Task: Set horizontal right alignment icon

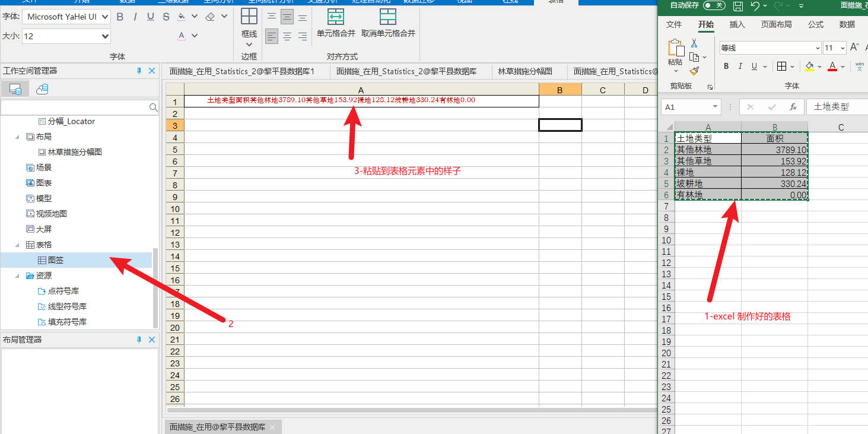Action: pyautogui.click(x=303, y=37)
